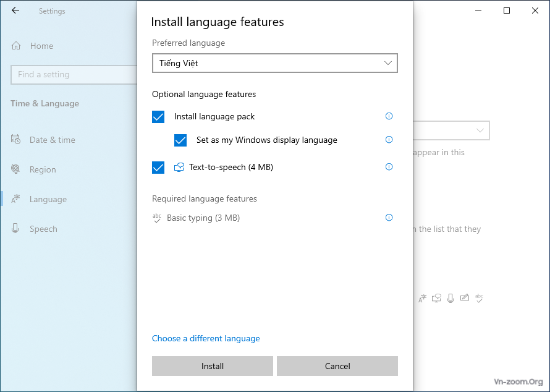Go to Home in Settings sidebar
Screen dimensions: 550x392
(x=41, y=46)
